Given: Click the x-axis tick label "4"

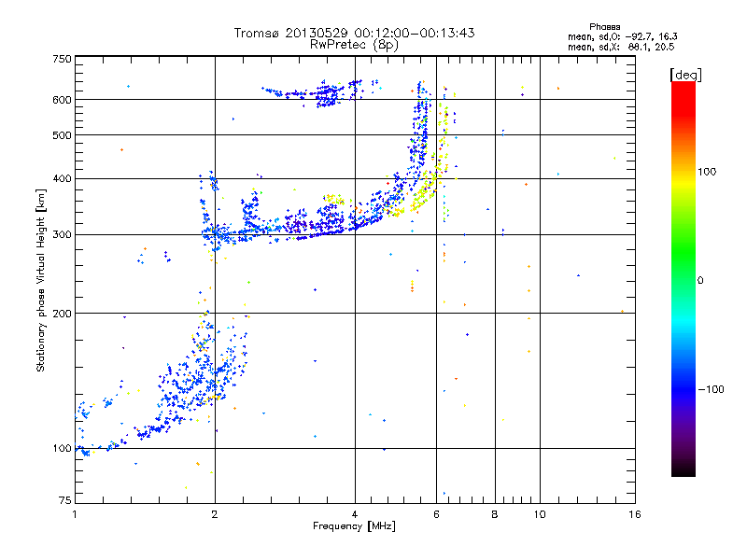Looking at the screenshot, I should (x=355, y=514).
